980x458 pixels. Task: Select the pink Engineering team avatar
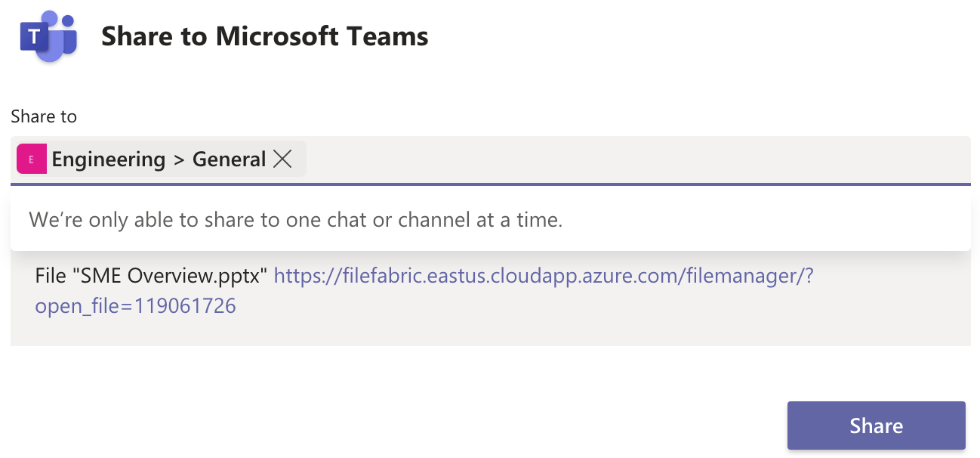tap(31, 159)
